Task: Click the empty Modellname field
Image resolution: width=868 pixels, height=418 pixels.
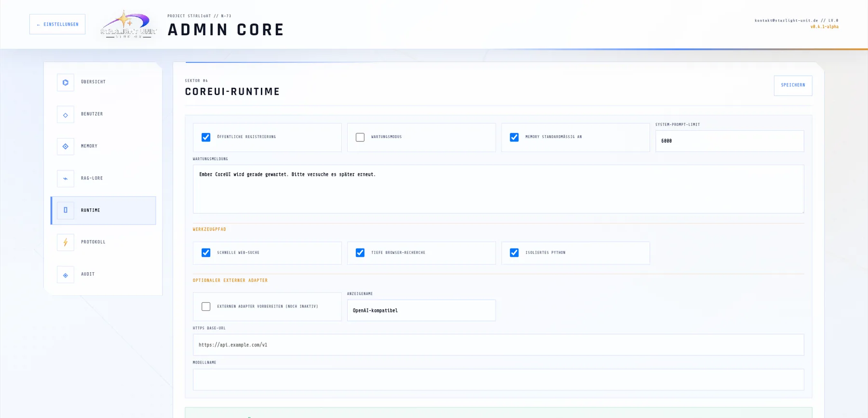Action: click(x=498, y=380)
